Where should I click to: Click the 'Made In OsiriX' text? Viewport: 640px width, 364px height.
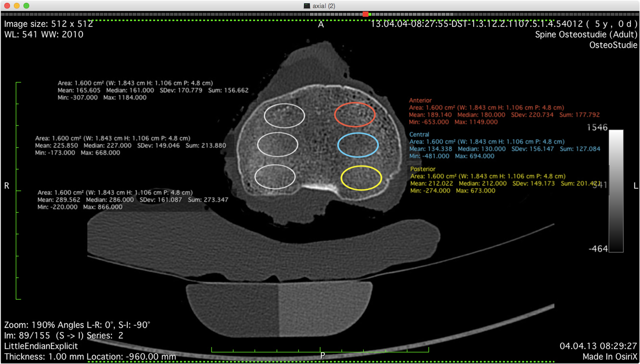pyautogui.click(x=610, y=356)
